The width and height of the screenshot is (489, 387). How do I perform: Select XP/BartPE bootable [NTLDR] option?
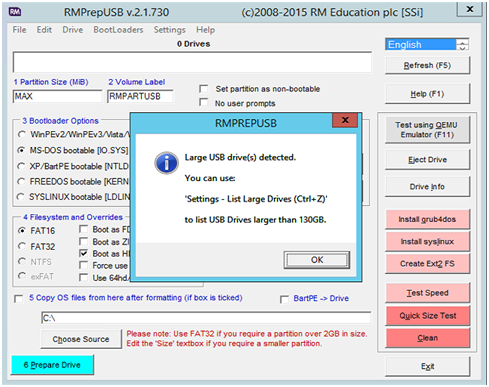[22, 166]
